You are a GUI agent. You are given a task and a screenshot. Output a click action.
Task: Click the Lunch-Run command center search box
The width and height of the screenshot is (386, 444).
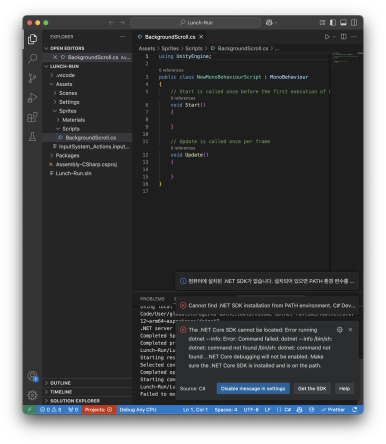coord(195,23)
